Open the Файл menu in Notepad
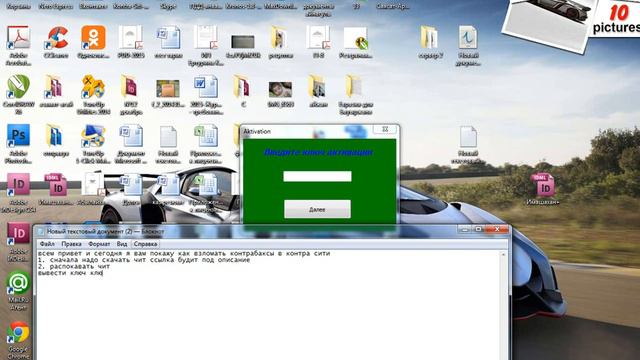The height and width of the screenshot is (360, 640). [x=47, y=244]
